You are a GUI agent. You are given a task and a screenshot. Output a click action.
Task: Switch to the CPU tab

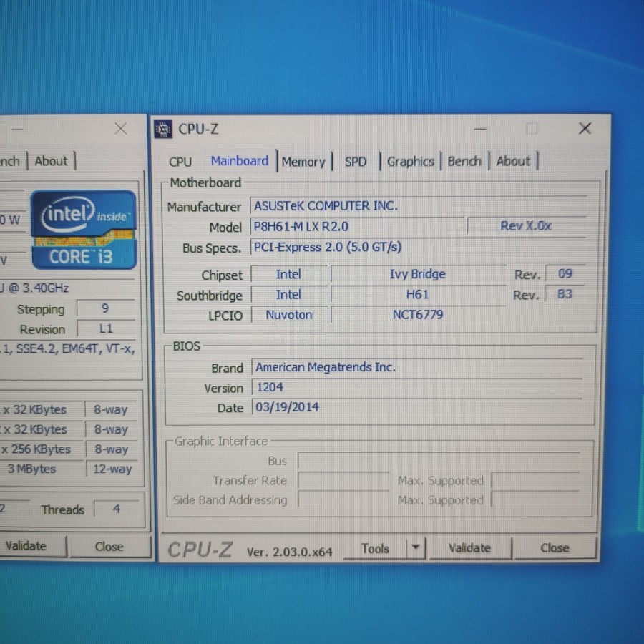point(180,162)
